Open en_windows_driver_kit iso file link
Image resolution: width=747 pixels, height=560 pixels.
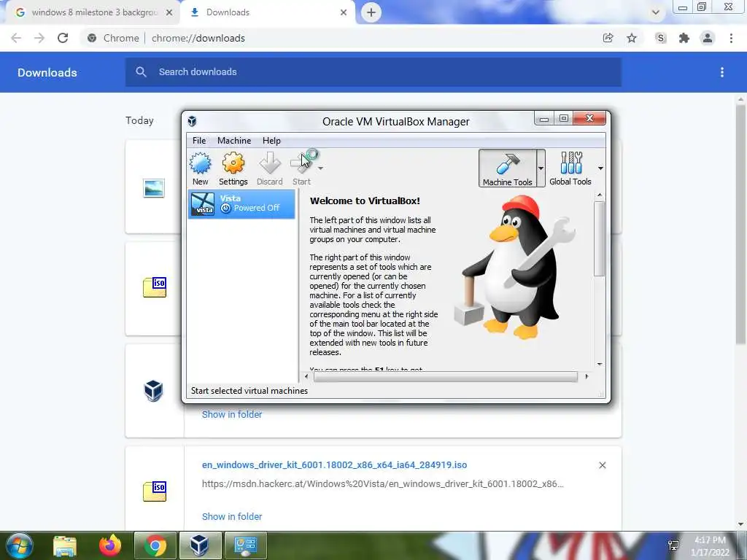[334, 464]
